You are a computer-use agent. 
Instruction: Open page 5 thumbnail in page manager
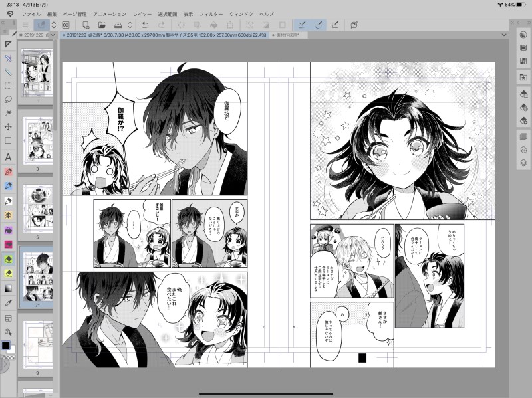[x=38, y=208]
